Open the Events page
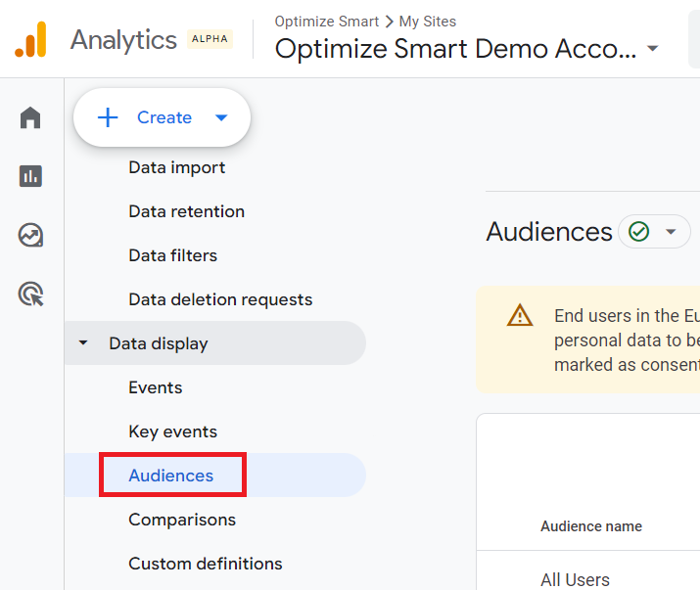 [x=156, y=387]
